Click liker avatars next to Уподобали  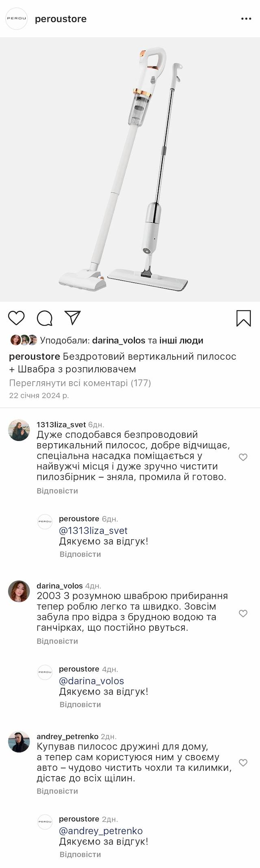24,340
